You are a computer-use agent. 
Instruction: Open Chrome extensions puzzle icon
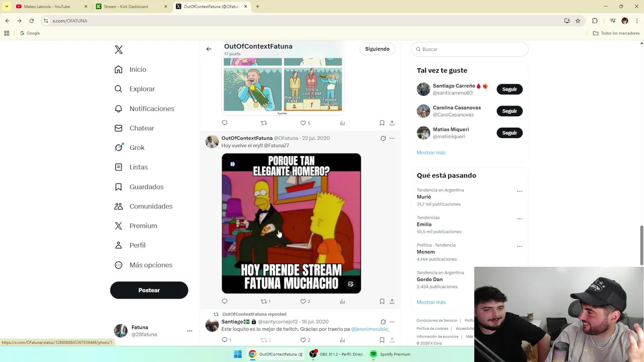point(595,21)
